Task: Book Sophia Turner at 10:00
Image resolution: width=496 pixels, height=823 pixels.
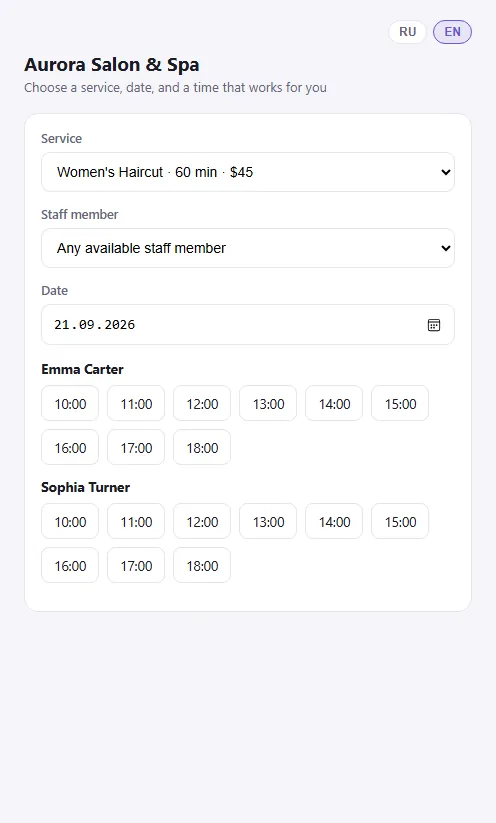Action: (x=70, y=522)
